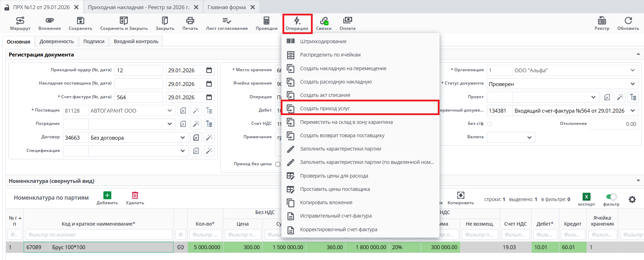Open the Первичный документ dropdown
The height and width of the screenshot is (260, 644).
click(x=633, y=111)
